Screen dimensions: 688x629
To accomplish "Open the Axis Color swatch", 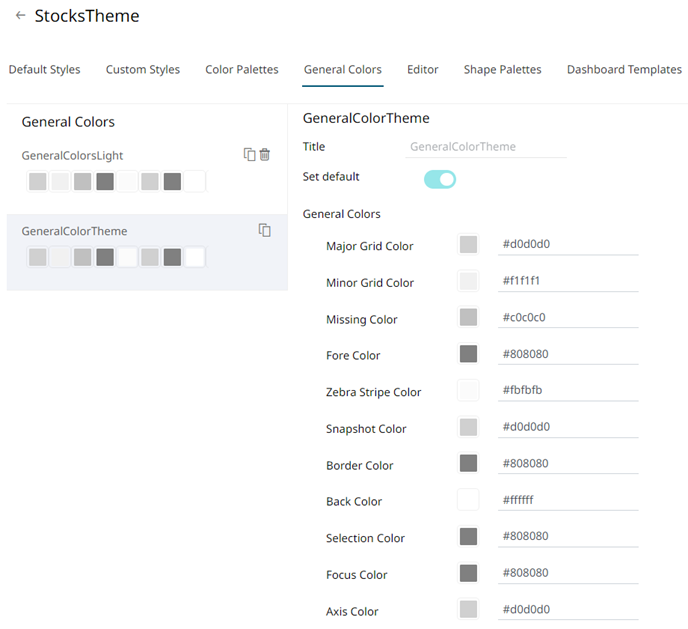I will click(x=468, y=610).
